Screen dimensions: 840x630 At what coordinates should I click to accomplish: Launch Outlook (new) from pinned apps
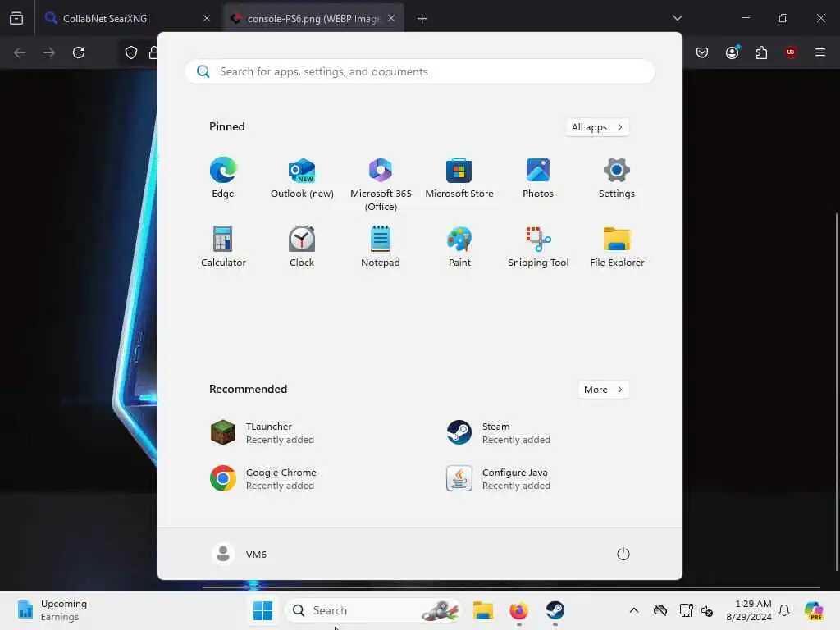coord(302,178)
